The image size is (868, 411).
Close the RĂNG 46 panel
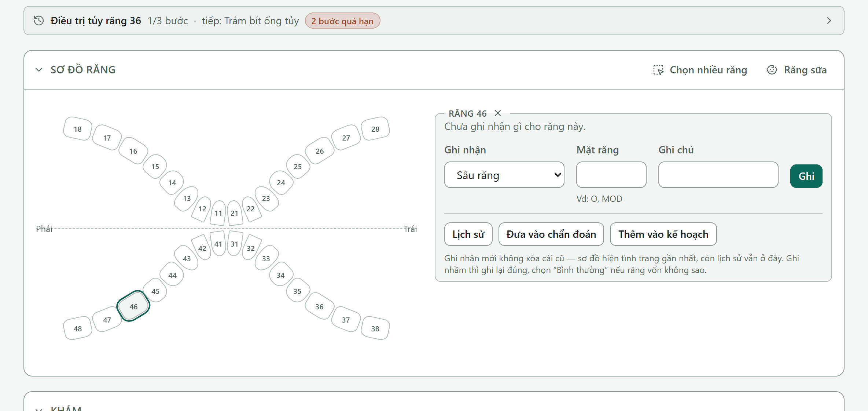(497, 113)
